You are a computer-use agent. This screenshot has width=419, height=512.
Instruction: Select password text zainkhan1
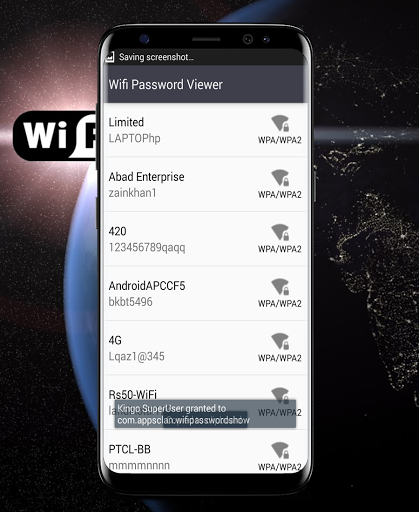[132, 193]
